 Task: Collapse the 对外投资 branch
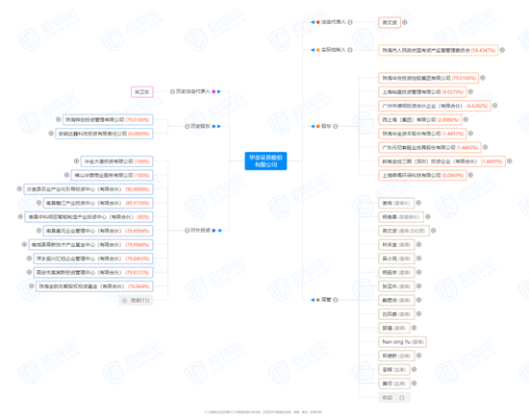[x=187, y=231]
